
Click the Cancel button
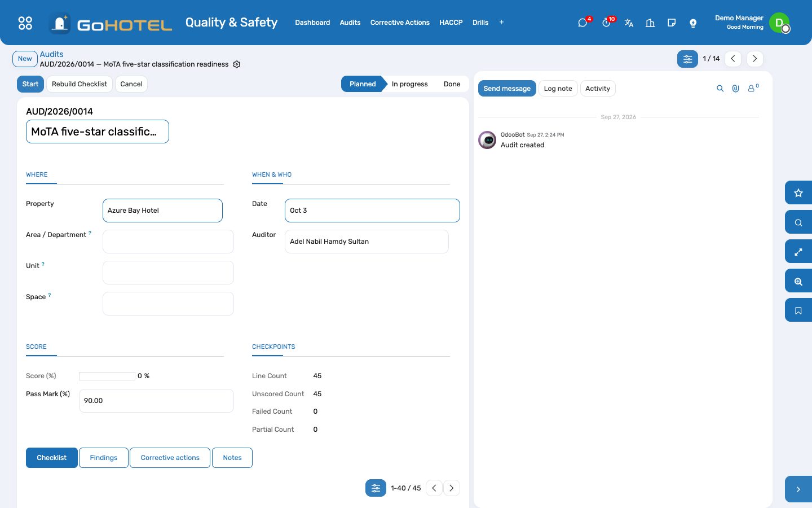tap(131, 84)
